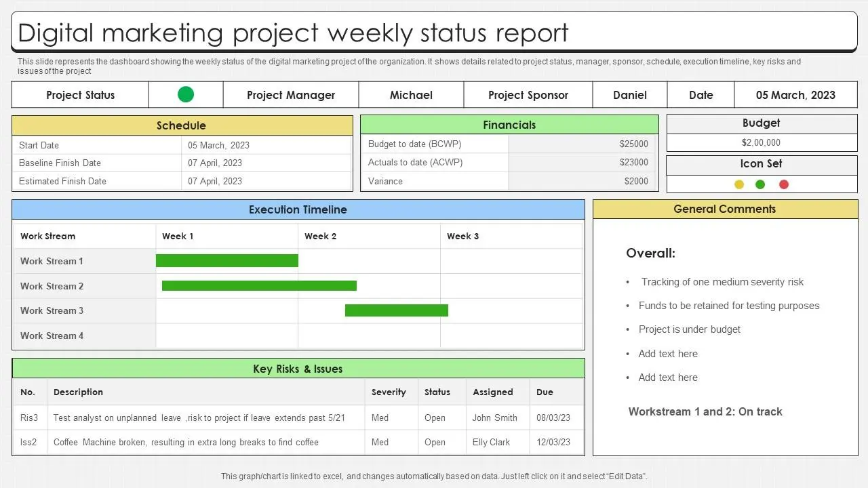Viewport: 868px width, 488px height.
Task: Select due date '08/03/23'
Action: [553, 418]
